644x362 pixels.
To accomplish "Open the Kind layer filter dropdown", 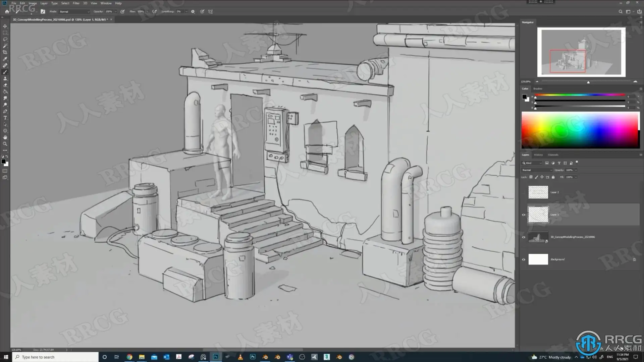I will click(532, 163).
